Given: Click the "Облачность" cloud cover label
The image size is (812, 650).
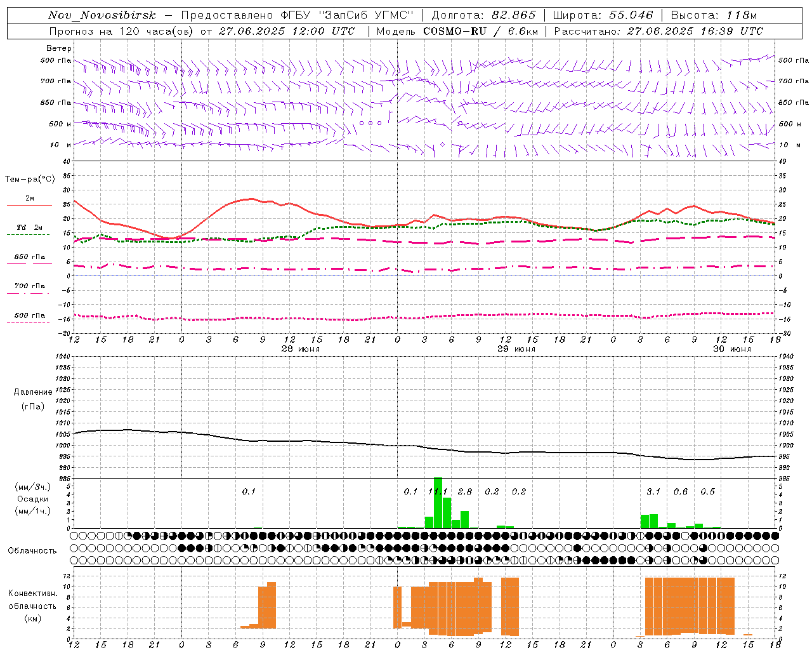Looking at the screenshot, I should click(x=32, y=550).
